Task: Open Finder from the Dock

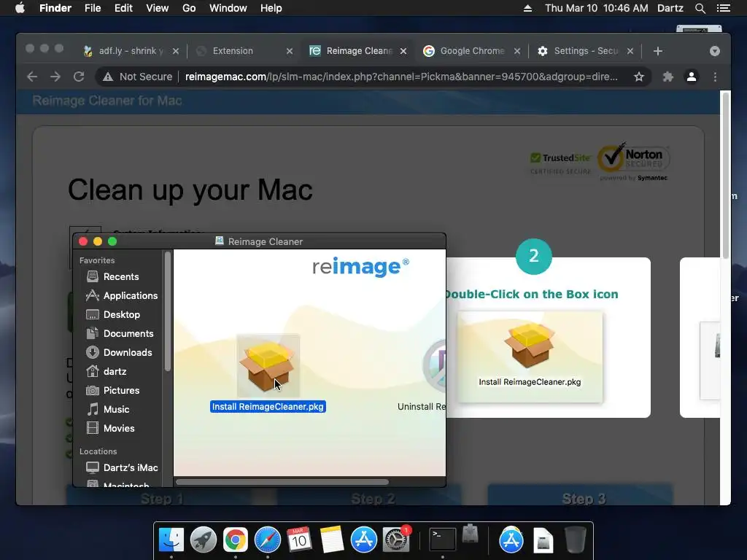Action: point(171,540)
